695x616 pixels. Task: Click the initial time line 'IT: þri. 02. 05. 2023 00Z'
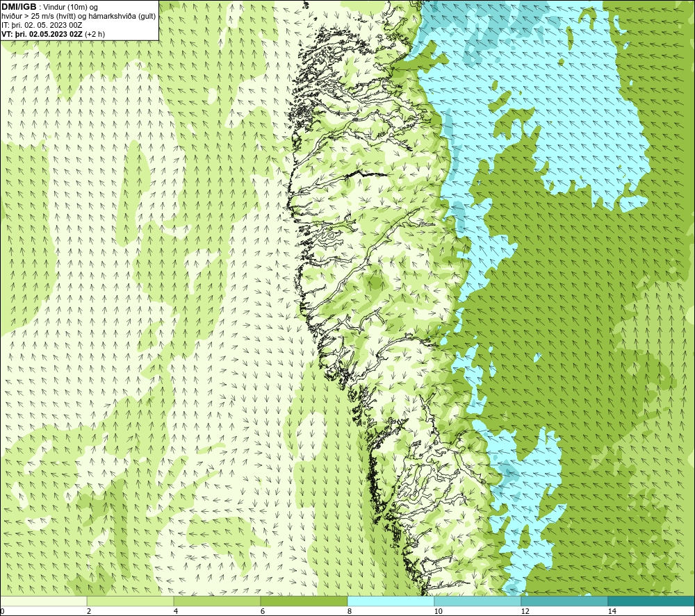point(42,25)
